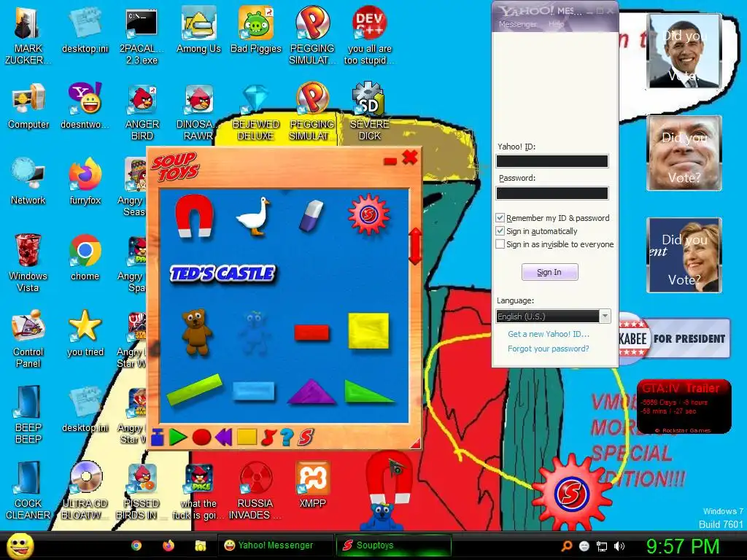Select the RUSSIA INVADES desktop icon

[x=255, y=491]
